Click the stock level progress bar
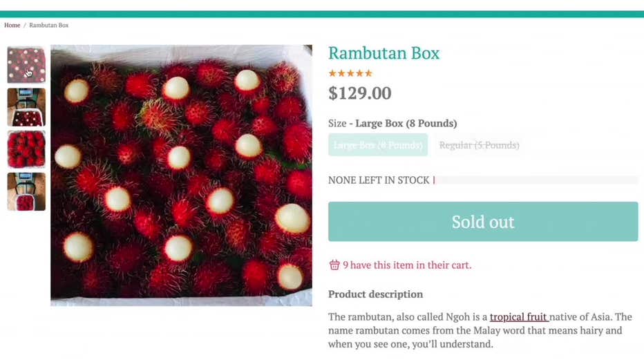This screenshot has height=362, width=644. click(536, 180)
